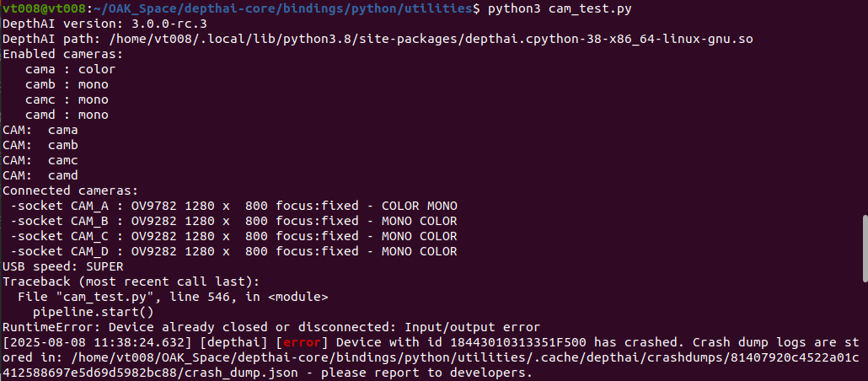
Task: Click the "camb : mono" entry
Action: 67,84
